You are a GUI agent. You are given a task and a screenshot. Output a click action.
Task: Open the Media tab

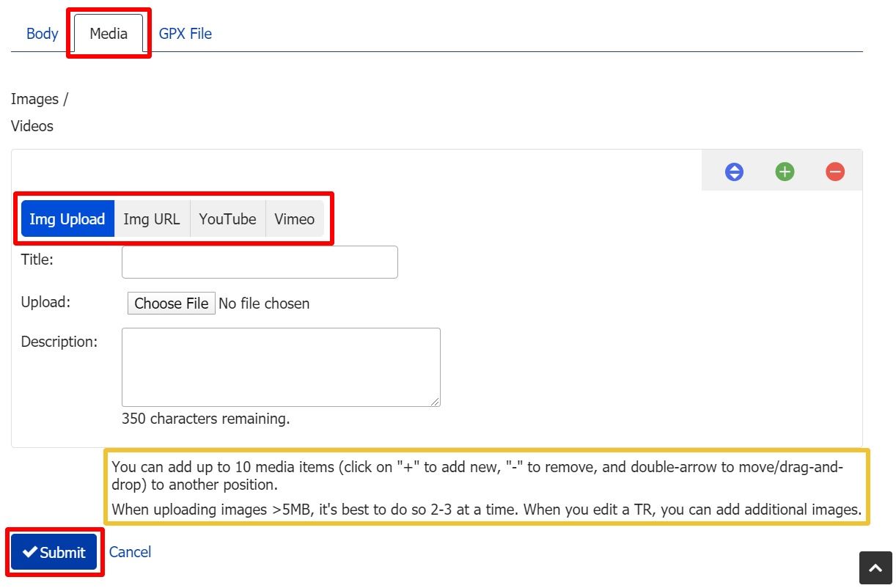109,34
